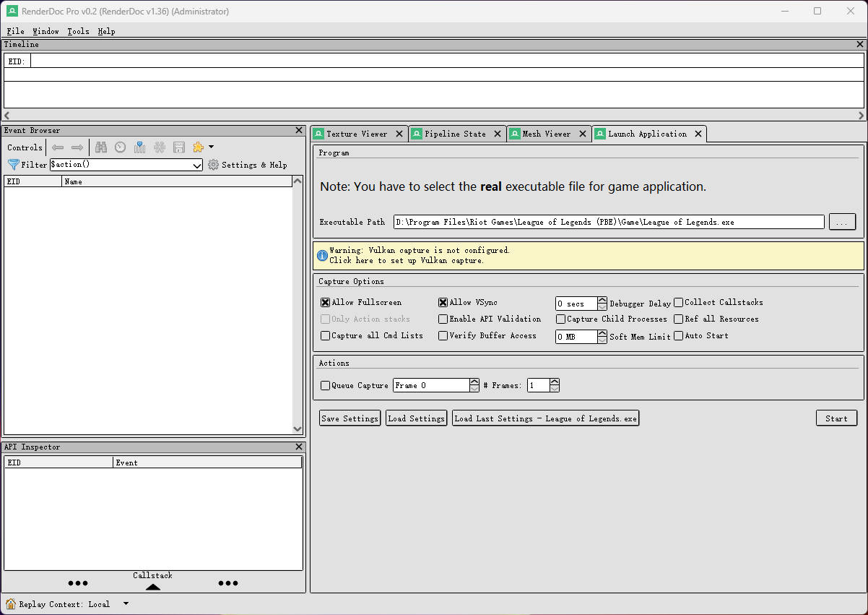Toggle the Queue Capture checkbox
The image size is (868, 615).
click(326, 385)
